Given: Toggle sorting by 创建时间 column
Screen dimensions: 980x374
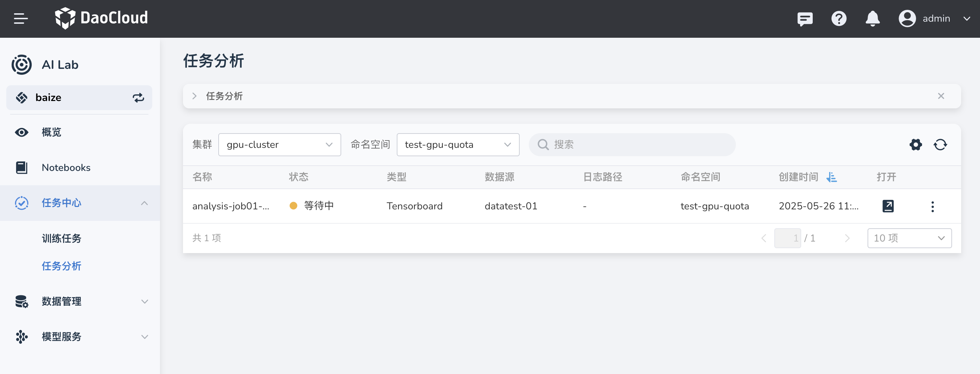Looking at the screenshot, I should pos(832,177).
